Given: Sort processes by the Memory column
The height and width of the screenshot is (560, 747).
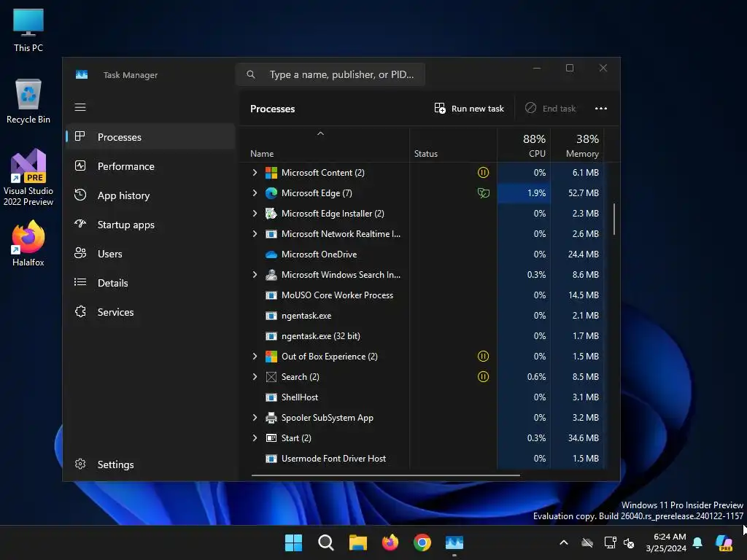Looking at the screenshot, I should (577, 145).
